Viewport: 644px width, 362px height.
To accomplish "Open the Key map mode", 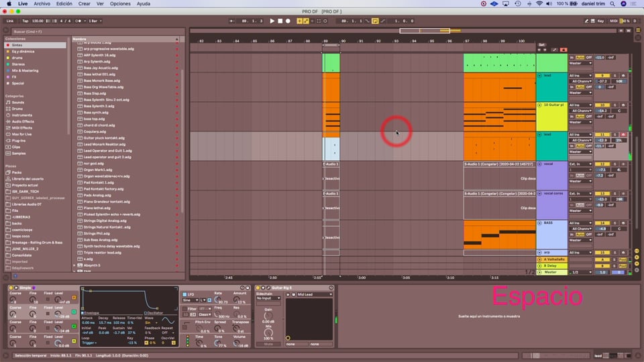I will (600, 21).
